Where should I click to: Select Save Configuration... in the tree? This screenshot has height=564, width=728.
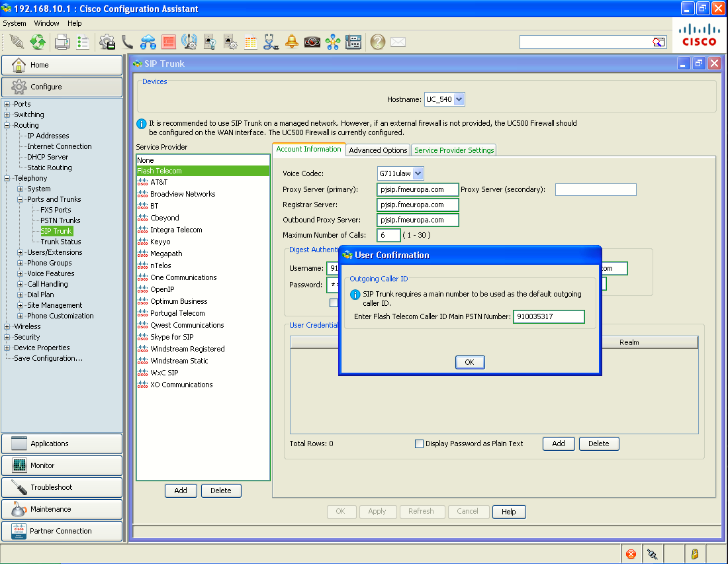pos(48,358)
